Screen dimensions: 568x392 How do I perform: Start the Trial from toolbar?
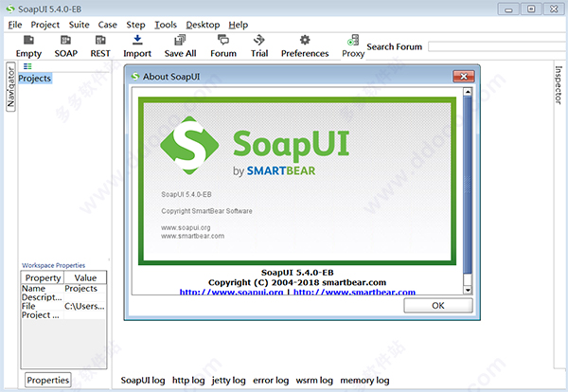pyautogui.click(x=259, y=46)
